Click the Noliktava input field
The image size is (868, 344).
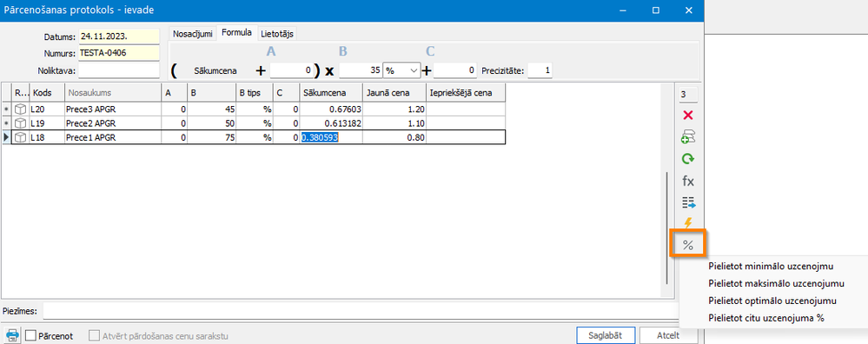[x=119, y=70]
